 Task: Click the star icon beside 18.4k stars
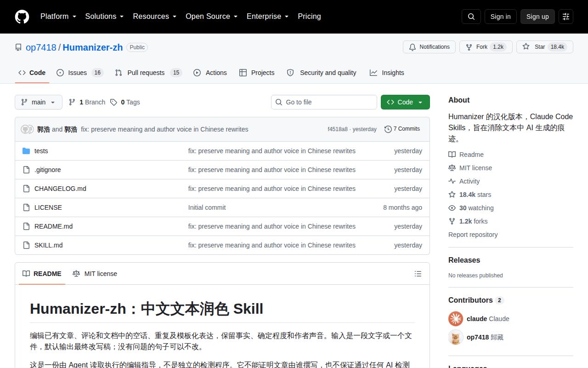point(452,195)
